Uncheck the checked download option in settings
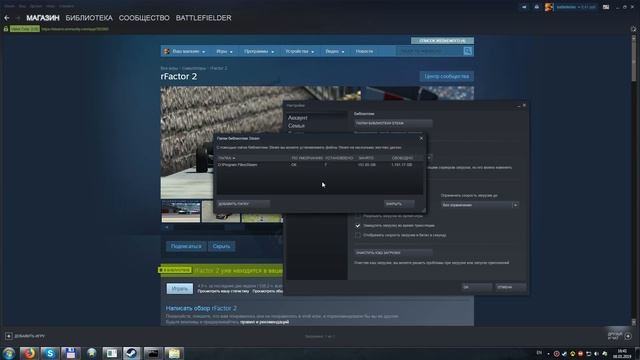The height and width of the screenshot is (360, 640). click(358, 225)
